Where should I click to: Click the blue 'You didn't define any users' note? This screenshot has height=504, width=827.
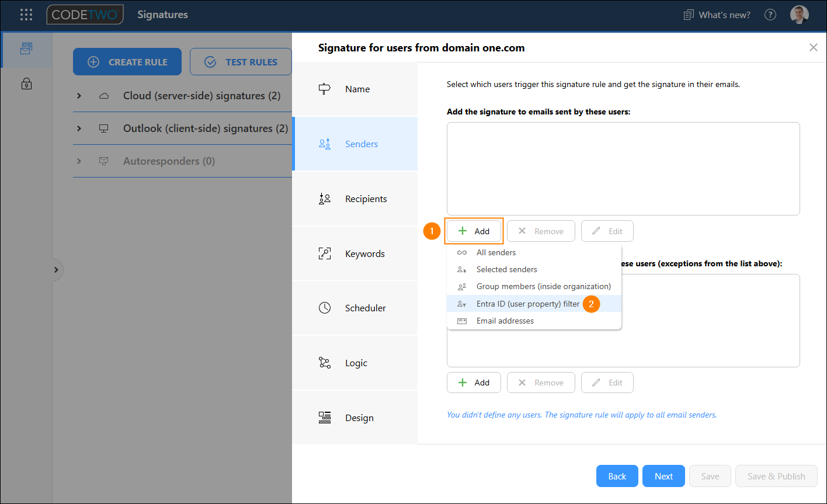click(x=582, y=415)
